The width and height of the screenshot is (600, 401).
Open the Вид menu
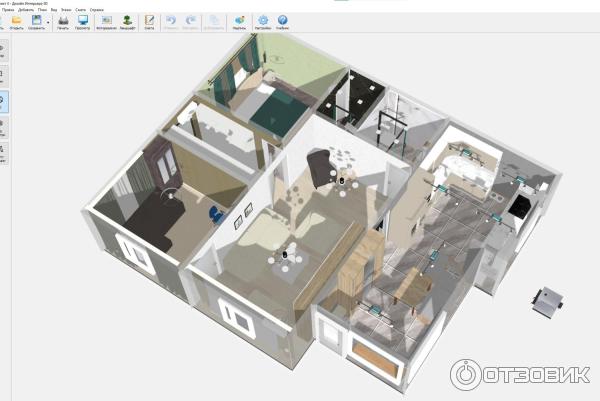54,10
